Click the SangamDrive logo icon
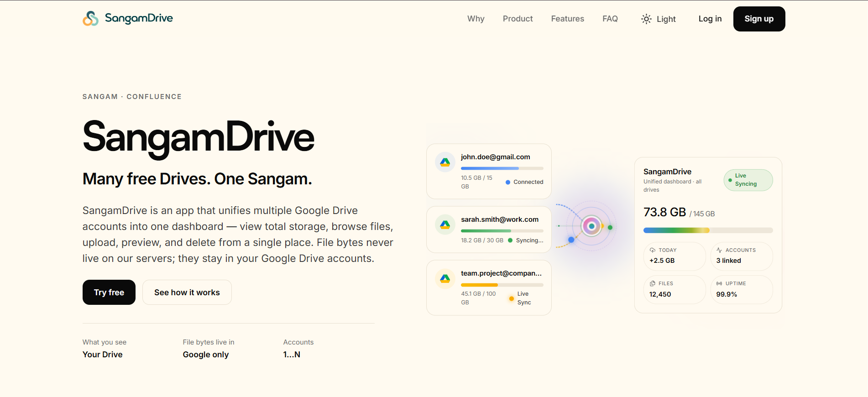This screenshot has height=397, width=868. tap(90, 18)
